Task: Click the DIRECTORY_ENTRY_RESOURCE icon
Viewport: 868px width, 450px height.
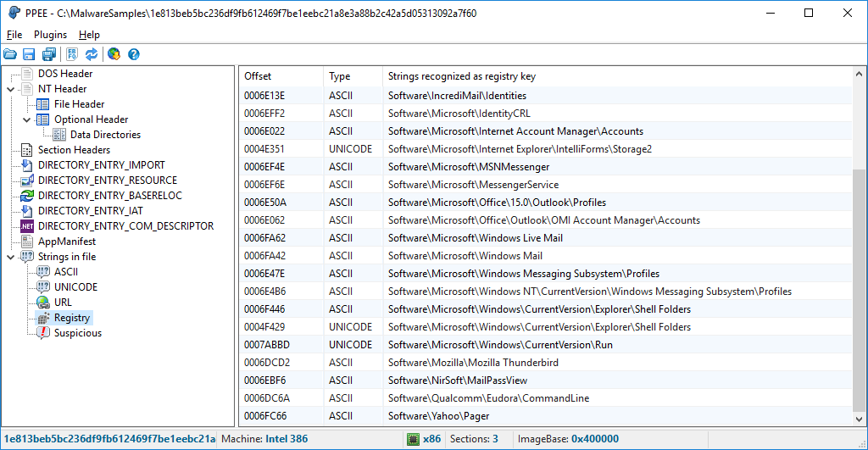Action: 26,181
